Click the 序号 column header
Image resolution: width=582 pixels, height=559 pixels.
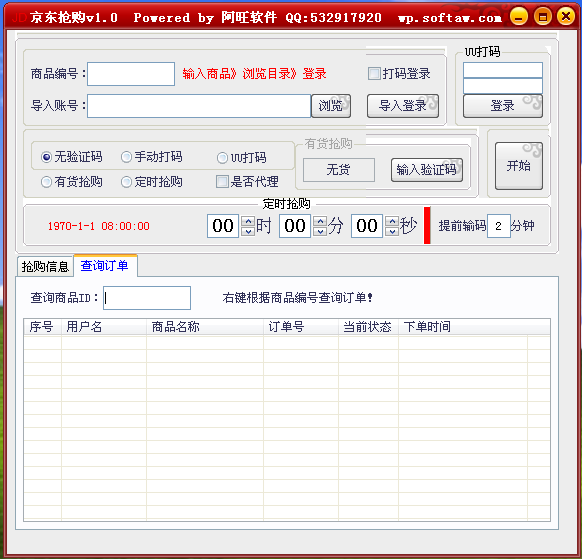pos(42,327)
